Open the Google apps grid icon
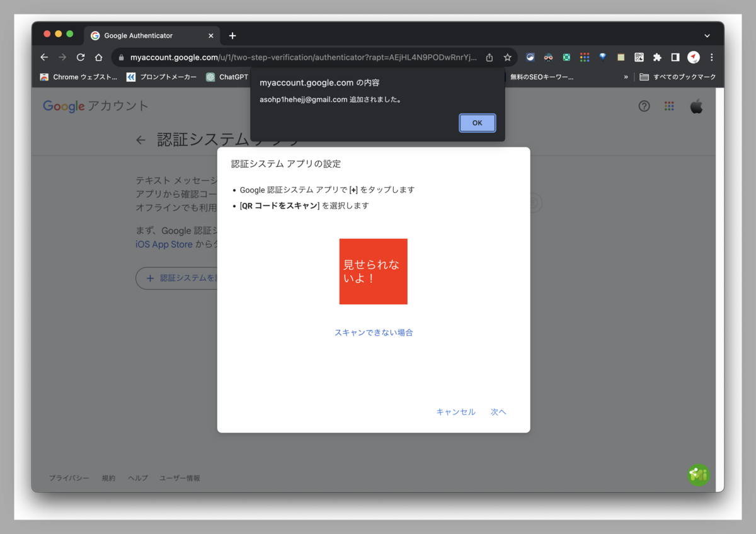The width and height of the screenshot is (756, 534). [669, 106]
